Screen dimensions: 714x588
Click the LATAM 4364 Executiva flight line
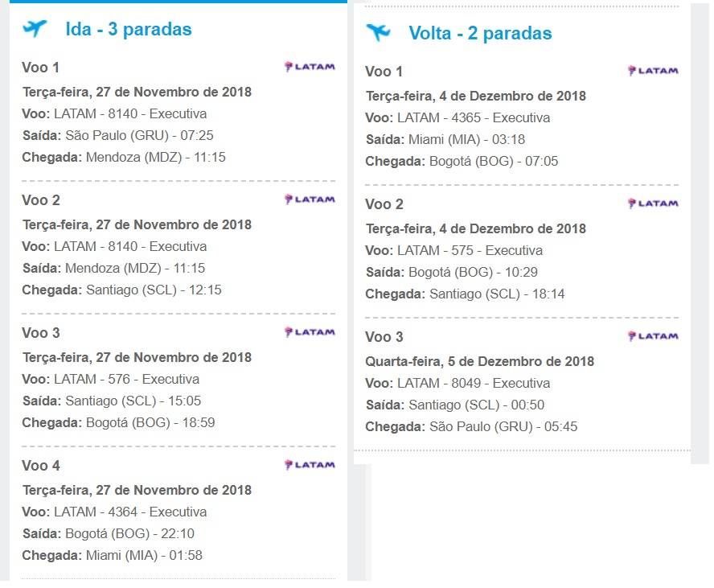114,512
